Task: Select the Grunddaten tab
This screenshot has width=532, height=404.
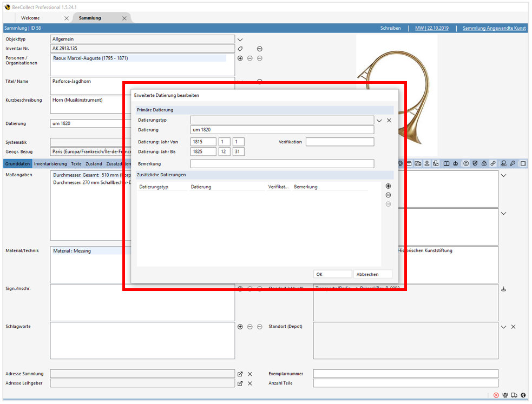Action: click(18, 163)
